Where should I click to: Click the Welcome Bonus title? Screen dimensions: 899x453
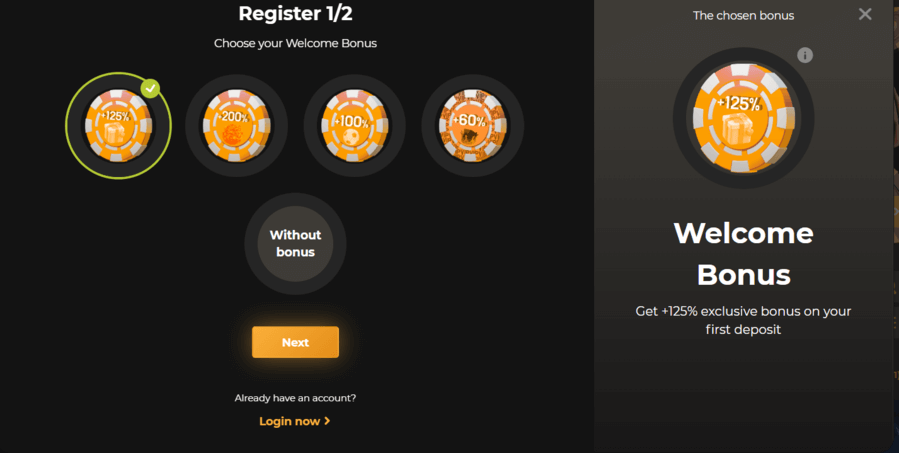[x=744, y=254]
